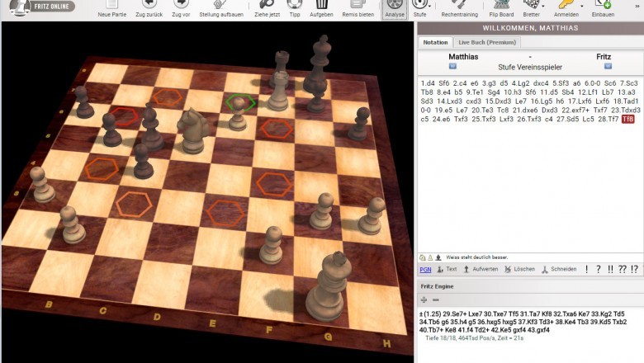Open dropdown under player Matthias

(452, 66)
